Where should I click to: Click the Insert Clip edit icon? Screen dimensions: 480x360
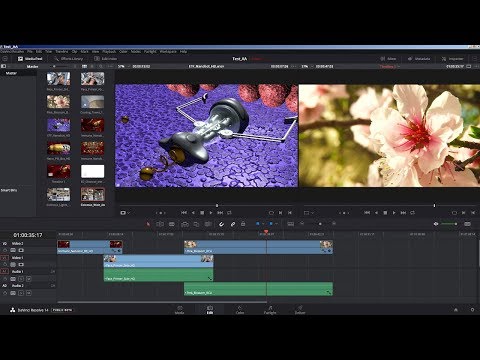pyautogui.click(x=185, y=224)
